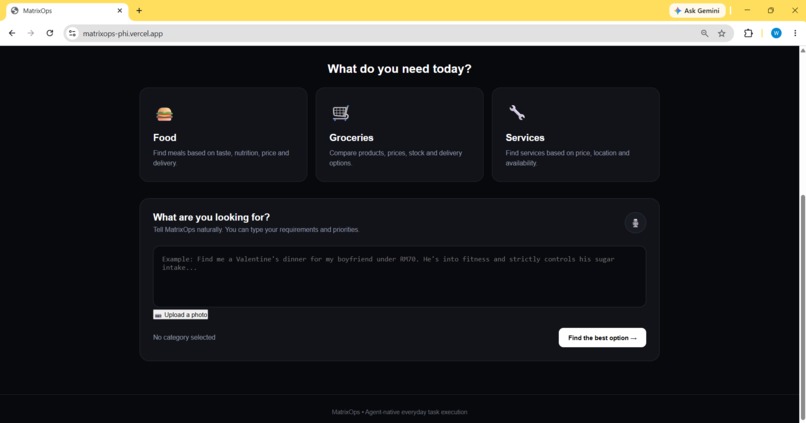The height and width of the screenshot is (423, 806).
Task: Switch to the MatrixOps tab
Action: 67,11
